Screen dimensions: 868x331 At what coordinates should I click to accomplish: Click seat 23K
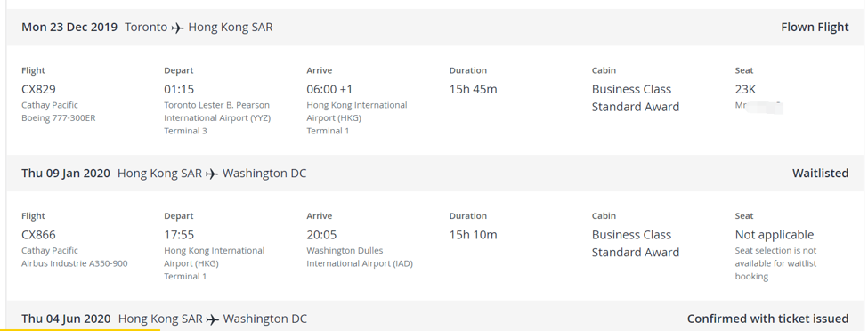[x=745, y=89]
